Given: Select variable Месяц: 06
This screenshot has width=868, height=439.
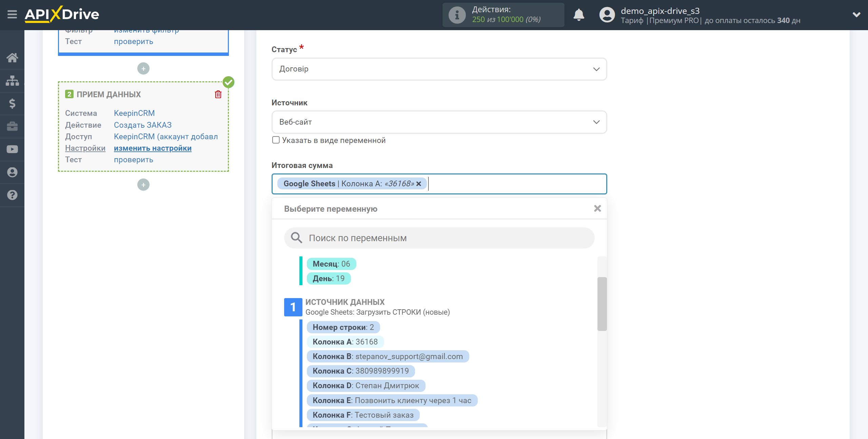Looking at the screenshot, I should point(331,264).
